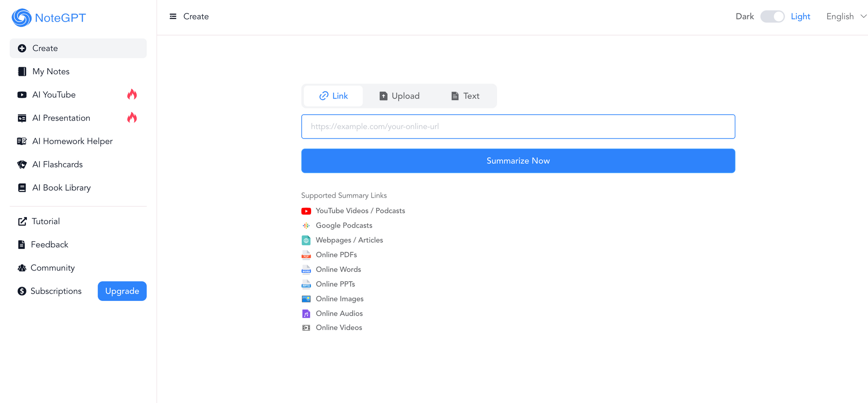This screenshot has height=403, width=868.
Task: Switch to the Upload tab
Action: [399, 96]
